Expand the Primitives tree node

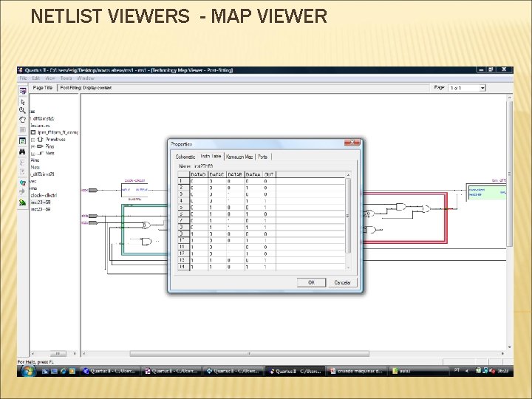(33, 140)
